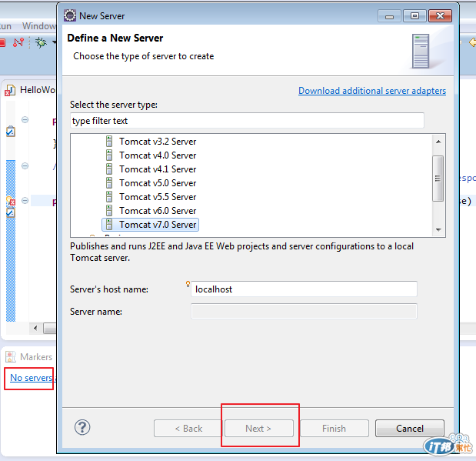
Task: Click the server list scroll down arrow
Action: pos(438,230)
